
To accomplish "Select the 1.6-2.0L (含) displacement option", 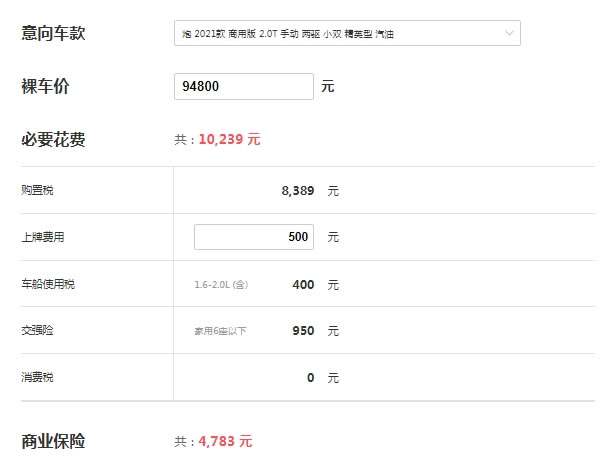I will pyautogui.click(x=221, y=285).
